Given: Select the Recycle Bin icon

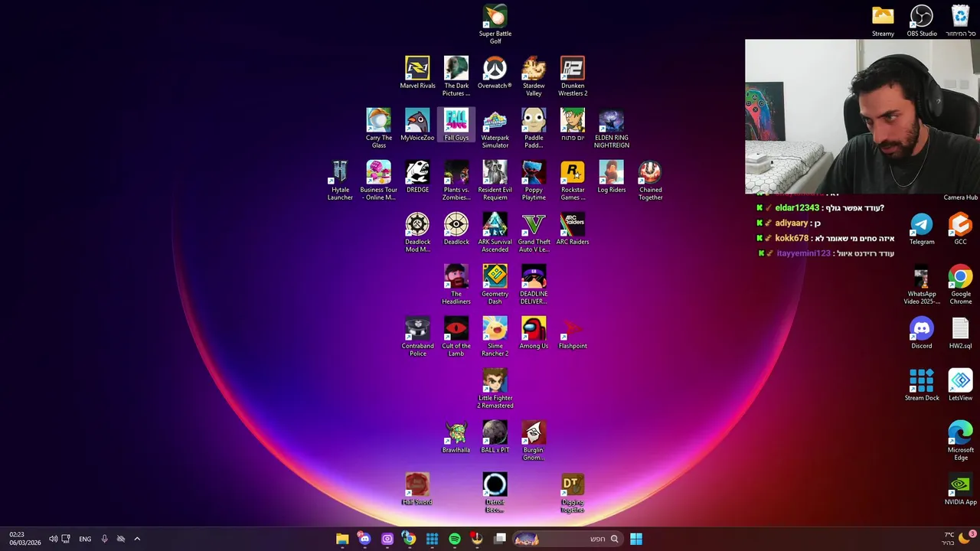Looking at the screenshot, I should (x=960, y=21).
